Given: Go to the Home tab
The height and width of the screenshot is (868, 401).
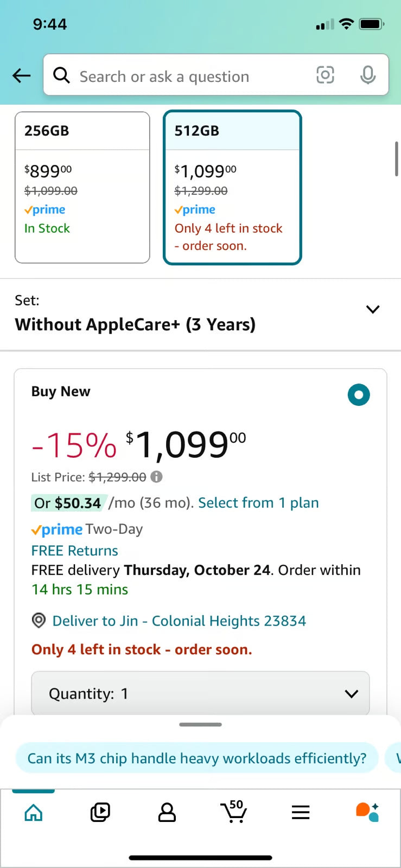Looking at the screenshot, I should 34,812.
